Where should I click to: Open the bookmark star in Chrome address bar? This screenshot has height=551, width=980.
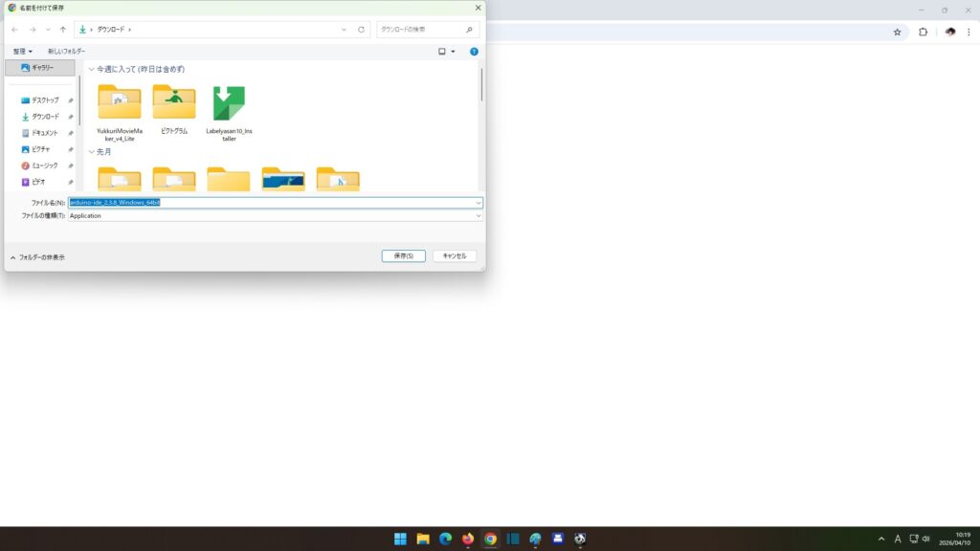pyautogui.click(x=897, y=32)
